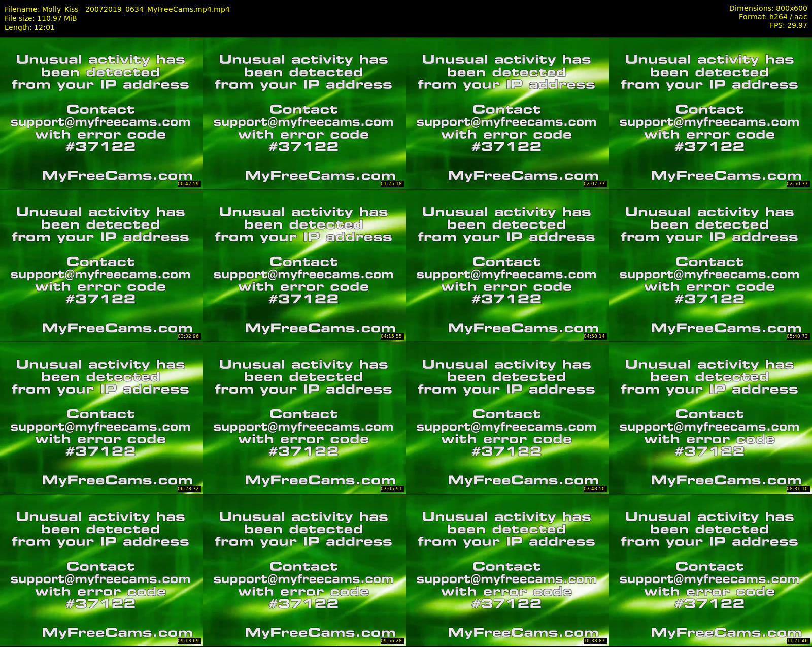Click the Filename text in header

[117, 9]
